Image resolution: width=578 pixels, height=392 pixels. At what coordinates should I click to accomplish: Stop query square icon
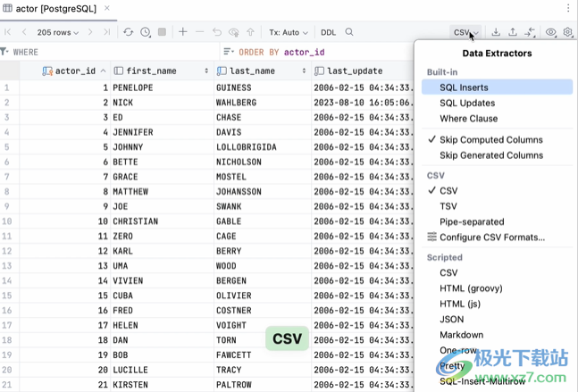[162, 31]
